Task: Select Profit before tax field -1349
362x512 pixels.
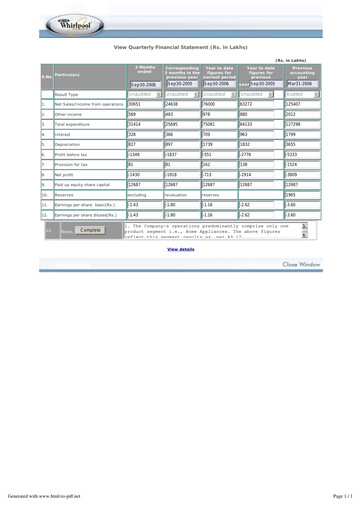Action: 145,155
